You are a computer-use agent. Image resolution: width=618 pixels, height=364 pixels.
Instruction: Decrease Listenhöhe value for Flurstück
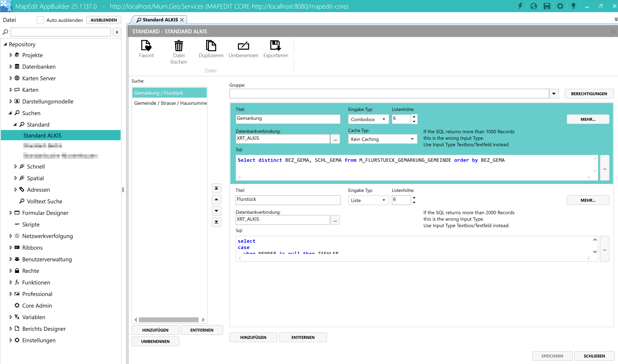[414, 203]
